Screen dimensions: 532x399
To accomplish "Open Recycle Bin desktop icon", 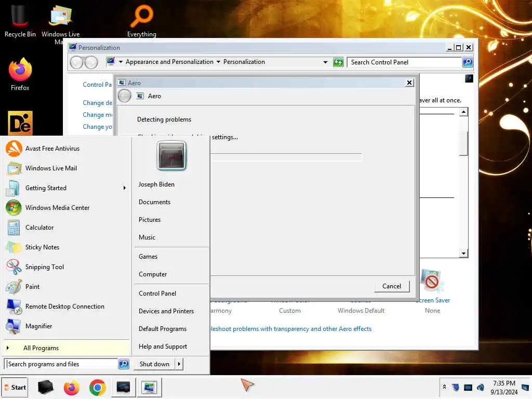I will (20, 20).
